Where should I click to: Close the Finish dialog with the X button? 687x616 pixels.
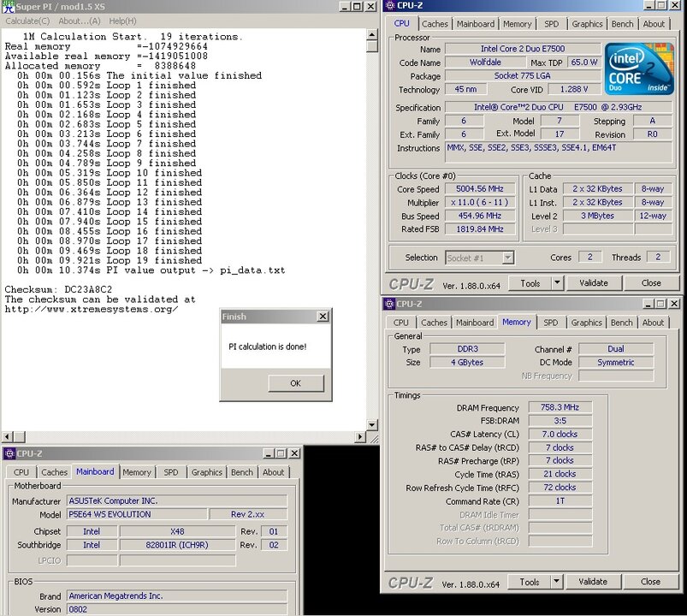pos(323,317)
